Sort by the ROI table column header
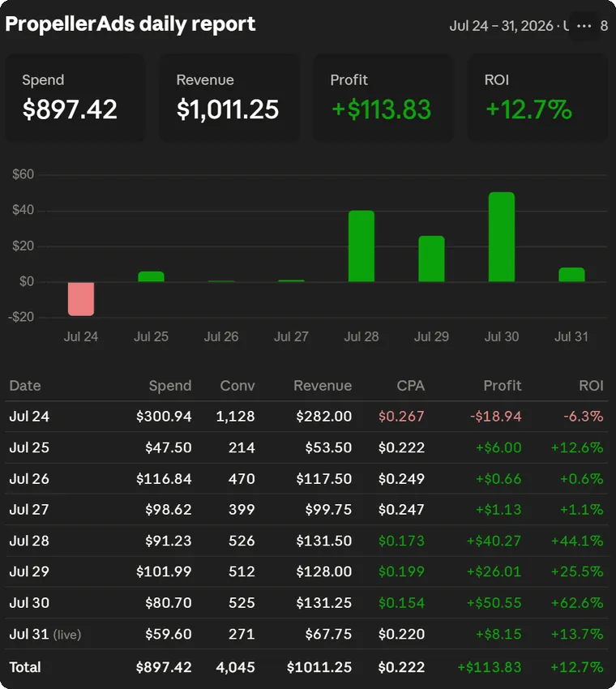The height and width of the screenshot is (689, 616). click(591, 385)
